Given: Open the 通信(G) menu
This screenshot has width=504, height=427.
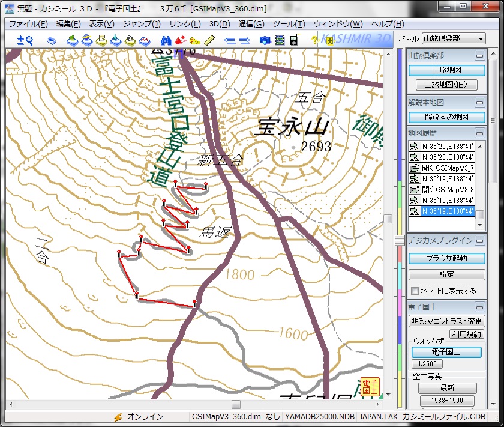Looking at the screenshot, I should pyautogui.click(x=251, y=24).
